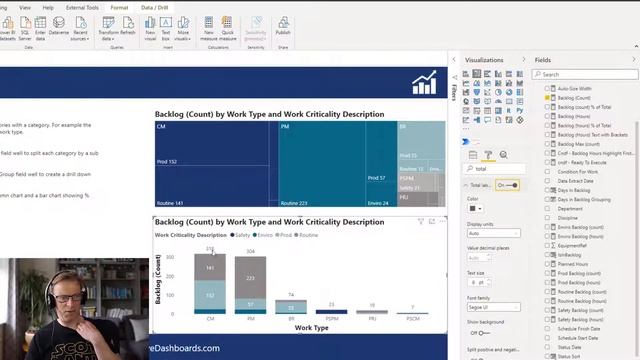This screenshot has width=640, height=360.
Task: Open the Help ribbon tab
Action: coord(48,7)
